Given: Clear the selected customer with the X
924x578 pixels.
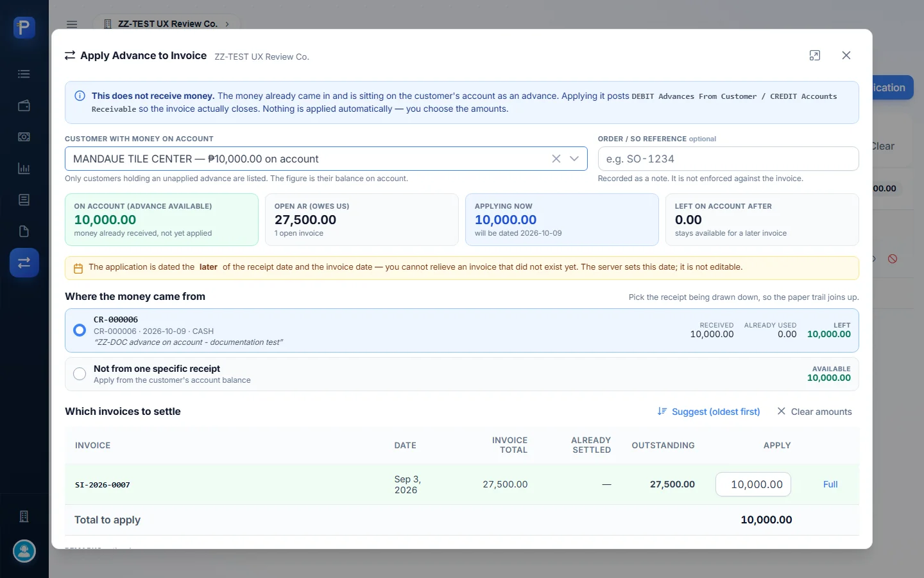Looking at the screenshot, I should [x=556, y=159].
